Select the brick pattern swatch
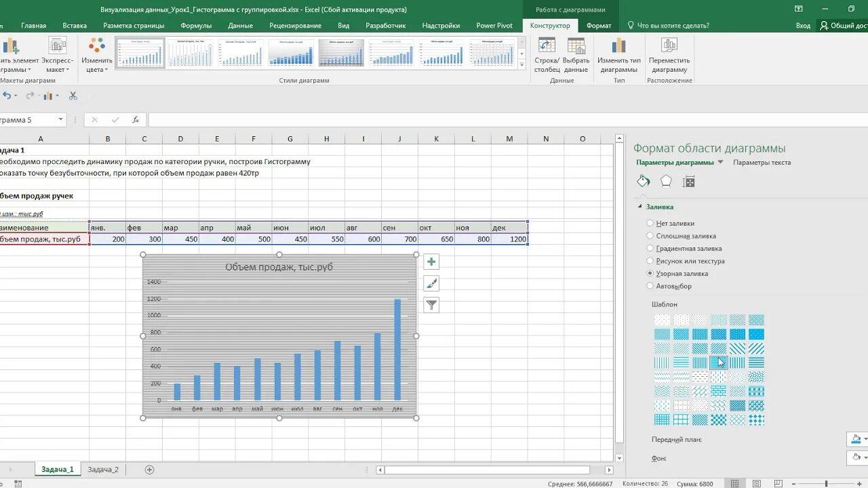 pos(718,391)
